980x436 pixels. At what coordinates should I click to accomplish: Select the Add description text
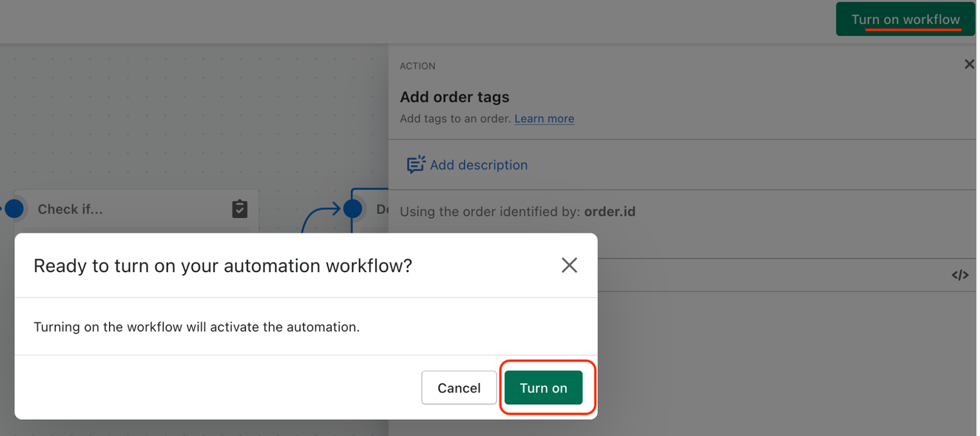point(478,165)
